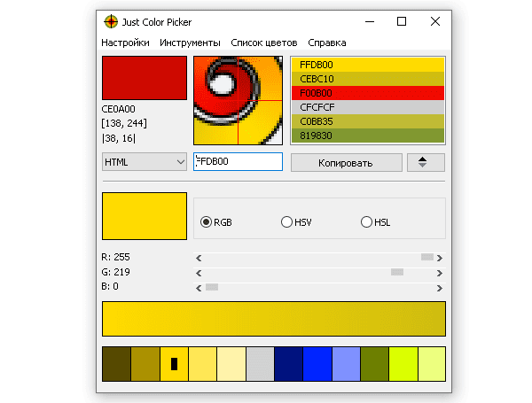Click the Just Color Picker title bar icon
This screenshot has height=403, width=532.
pos(111,21)
